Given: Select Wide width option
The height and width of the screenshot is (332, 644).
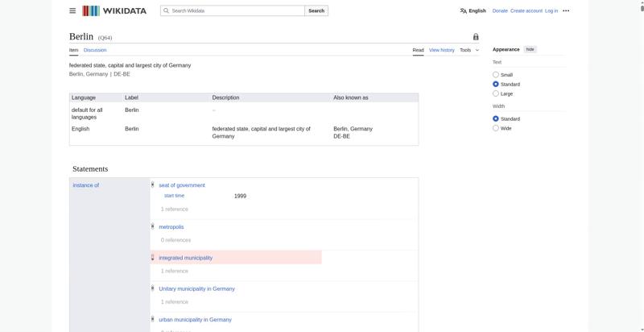Looking at the screenshot, I should tap(496, 128).
